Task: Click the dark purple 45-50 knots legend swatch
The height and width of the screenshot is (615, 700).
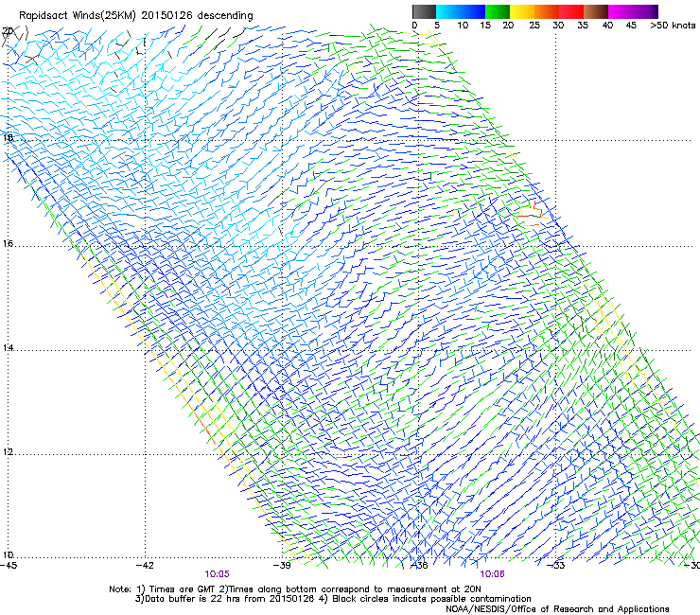Action: click(x=645, y=11)
